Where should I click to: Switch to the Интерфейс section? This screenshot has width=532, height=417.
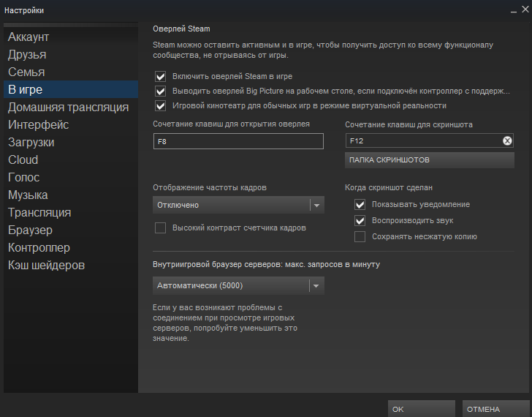(71, 124)
